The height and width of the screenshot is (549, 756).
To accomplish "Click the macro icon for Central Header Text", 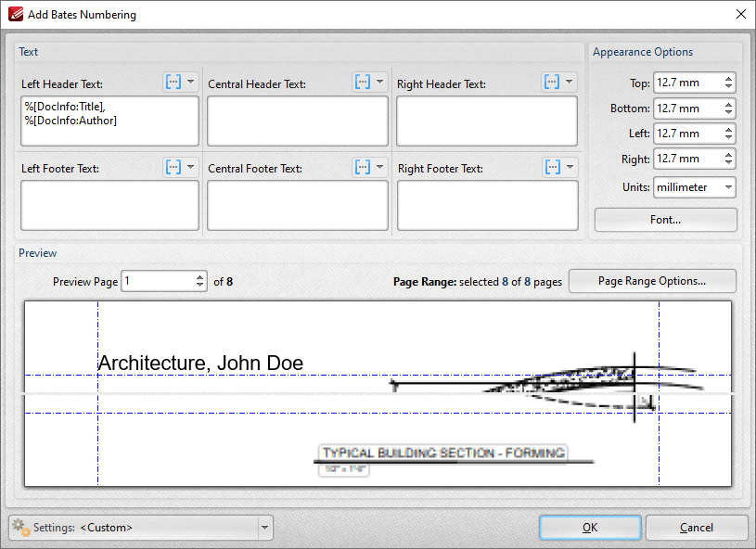I will tap(363, 82).
